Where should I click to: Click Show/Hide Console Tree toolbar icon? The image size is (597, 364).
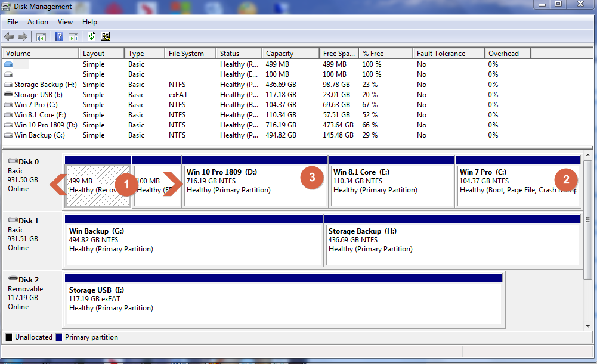tap(41, 37)
